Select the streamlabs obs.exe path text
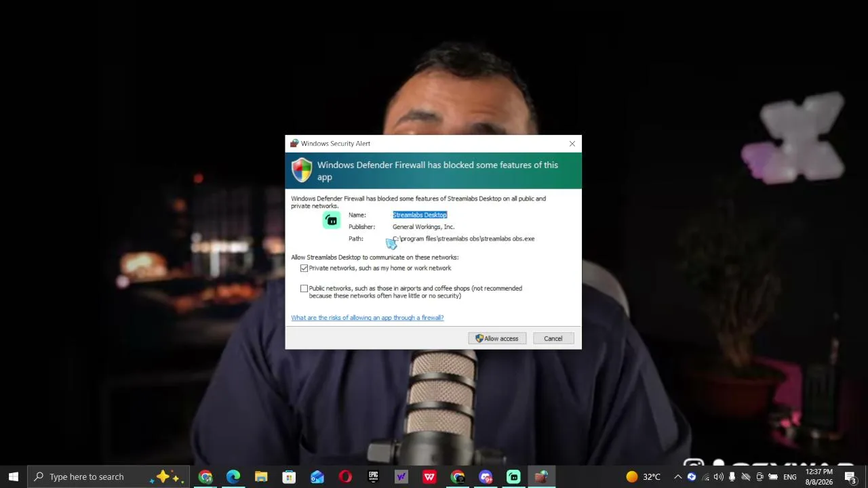The image size is (868, 488). 463,239
